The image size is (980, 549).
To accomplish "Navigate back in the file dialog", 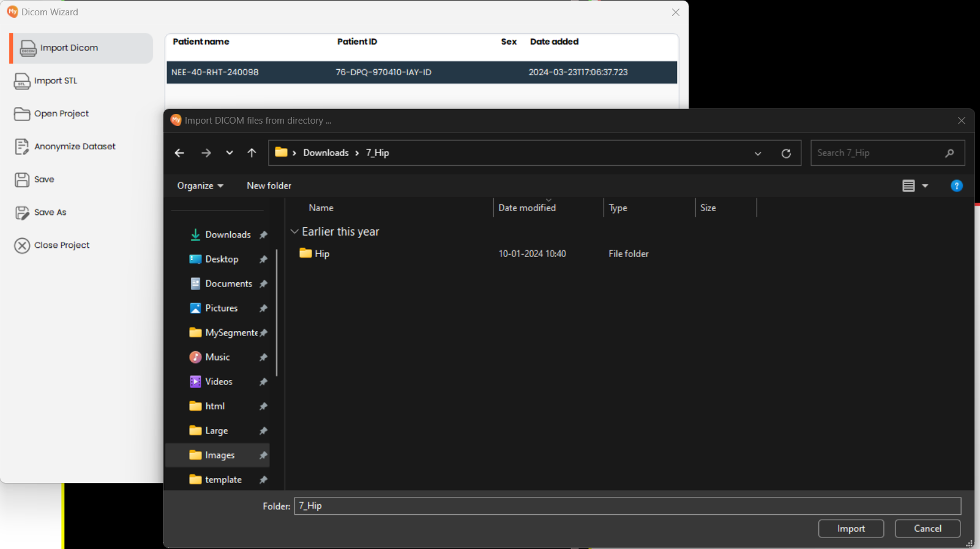I will 179,153.
